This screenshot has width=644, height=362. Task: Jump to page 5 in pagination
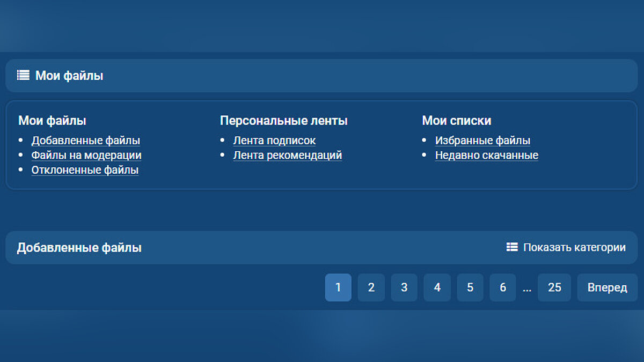[470, 287]
